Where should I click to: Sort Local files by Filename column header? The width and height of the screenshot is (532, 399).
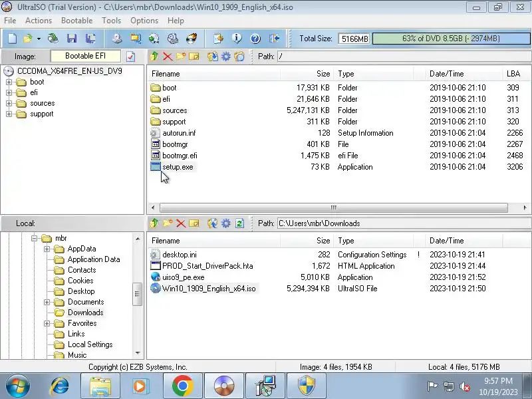coord(213,241)
